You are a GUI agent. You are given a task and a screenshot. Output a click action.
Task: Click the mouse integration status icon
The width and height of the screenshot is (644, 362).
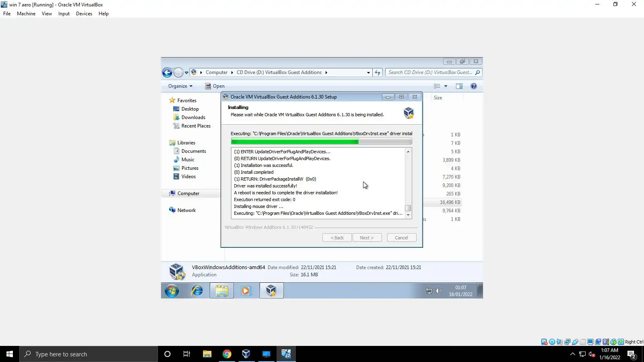tap(613, 342)
